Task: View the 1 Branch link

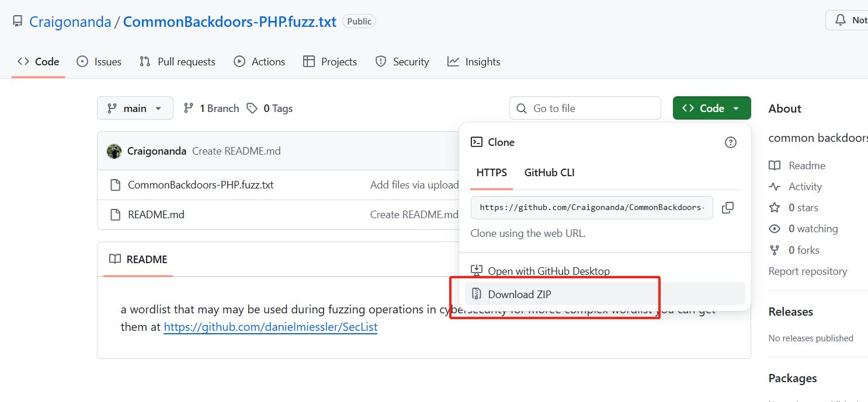Action: 211,109
